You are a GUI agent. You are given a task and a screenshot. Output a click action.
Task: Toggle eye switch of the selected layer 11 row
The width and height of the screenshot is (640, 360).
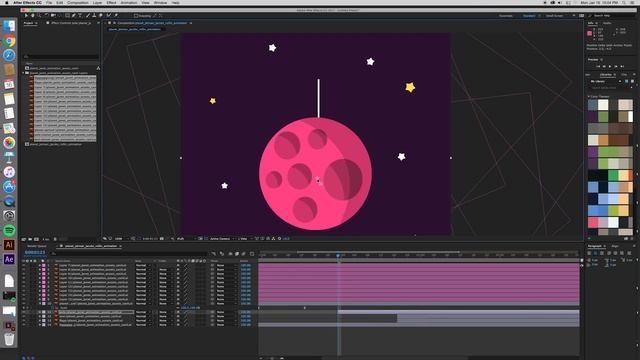(x=23, y=312)
